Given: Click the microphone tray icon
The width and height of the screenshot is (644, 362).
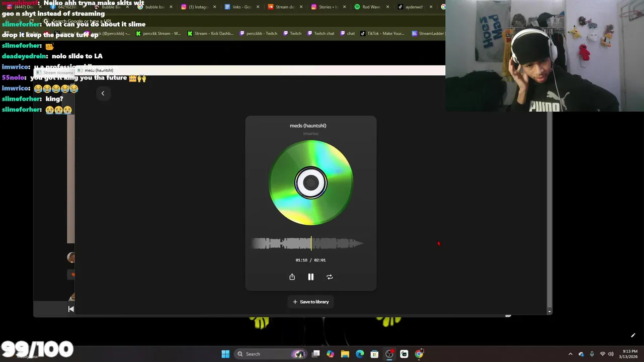Looking at the screenshot, I should [x=592, y=354].
